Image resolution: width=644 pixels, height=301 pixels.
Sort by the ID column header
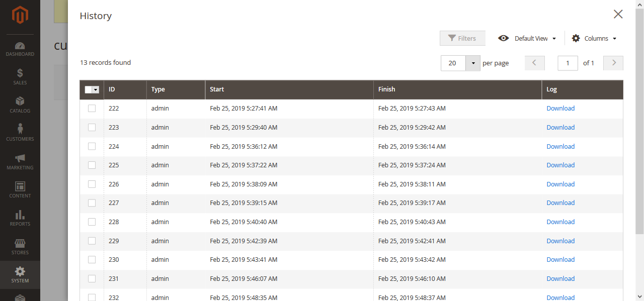[x=112, y=89]
